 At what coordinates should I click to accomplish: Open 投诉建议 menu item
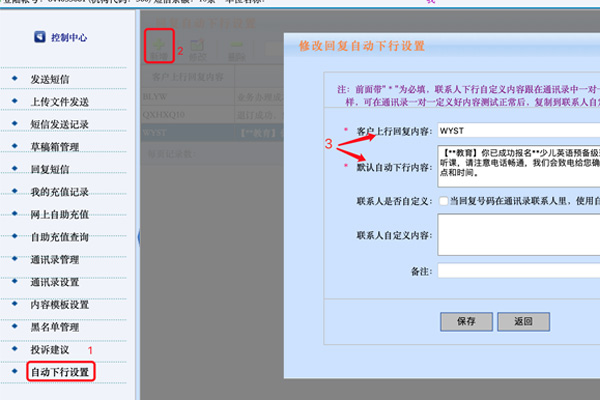(x=50, y=349)
